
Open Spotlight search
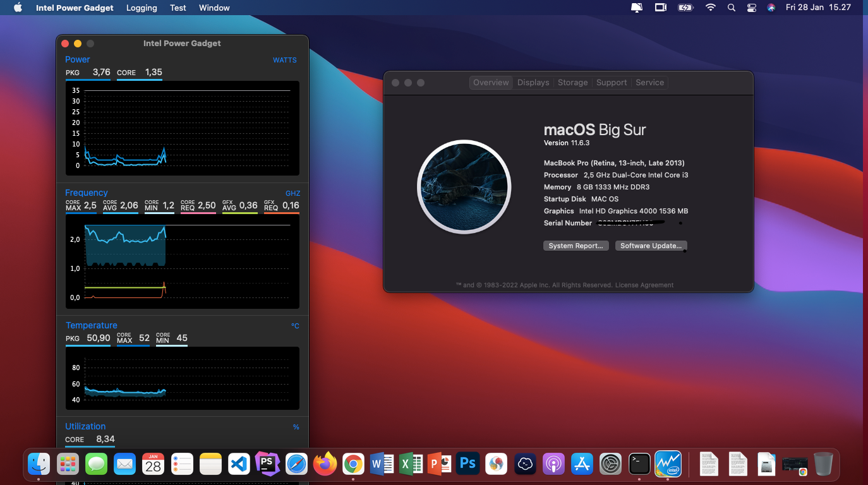(731, 8)
